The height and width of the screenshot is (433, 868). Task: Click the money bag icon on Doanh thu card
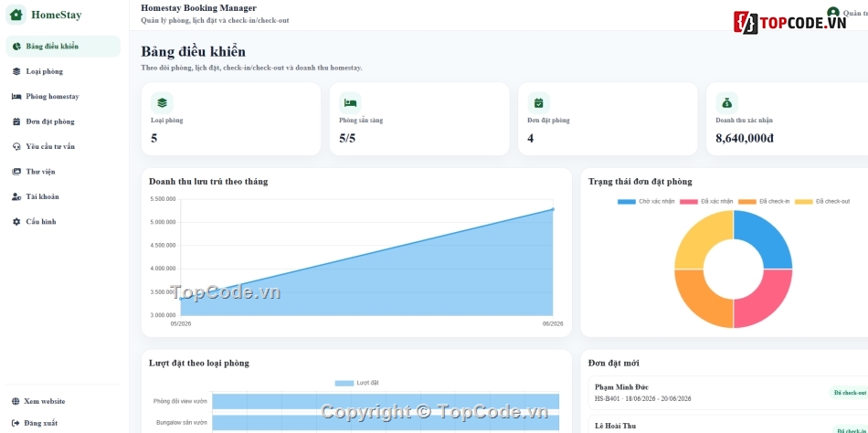(x=727, y=103)
